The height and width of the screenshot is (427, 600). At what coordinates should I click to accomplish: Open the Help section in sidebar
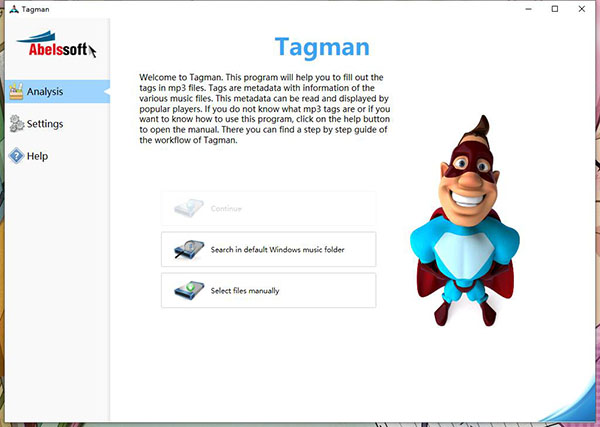(x=57, y=156)
